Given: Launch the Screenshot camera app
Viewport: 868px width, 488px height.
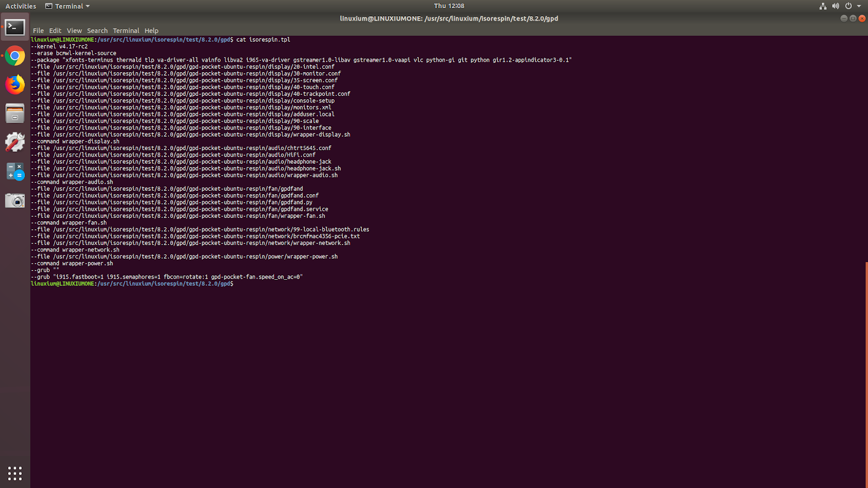Looking at the screenshot, I should tap(15, 200).
